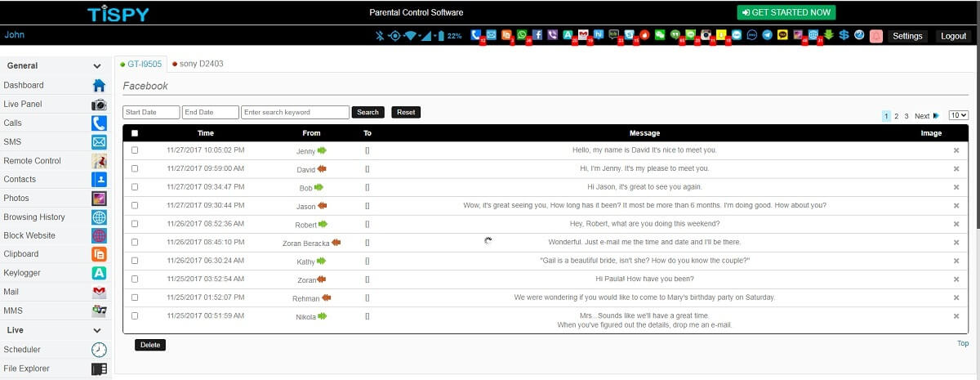Screen dimensions: 980x380
Task: Open Viber icon in top bar
Action: click(552, 35)
